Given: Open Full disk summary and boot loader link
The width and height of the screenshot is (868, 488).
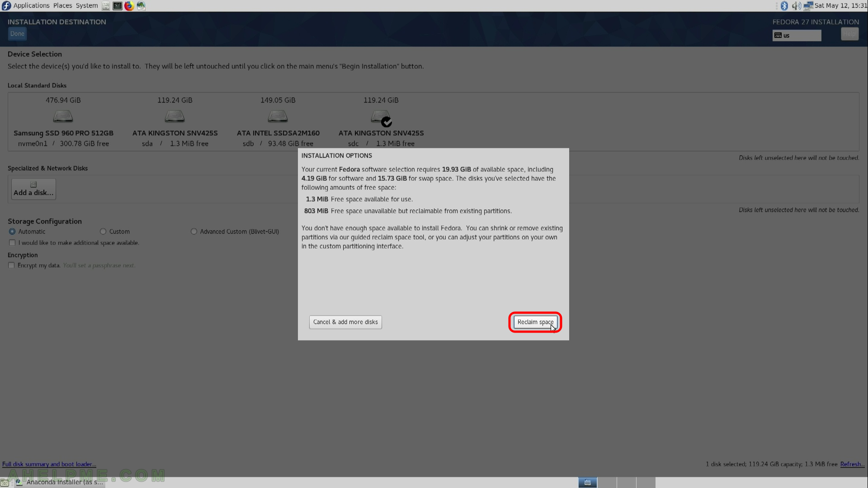Looking at the screenshot, I should coord(49,464).
